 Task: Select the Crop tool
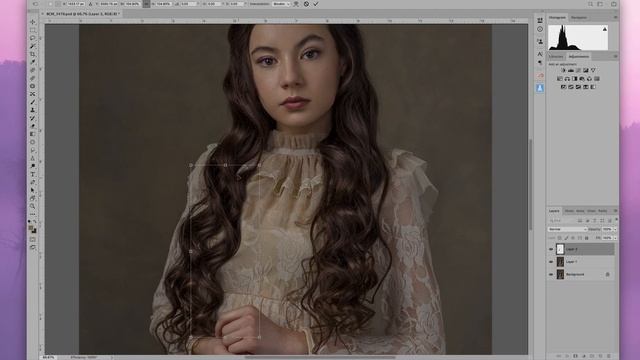[33, 54]
